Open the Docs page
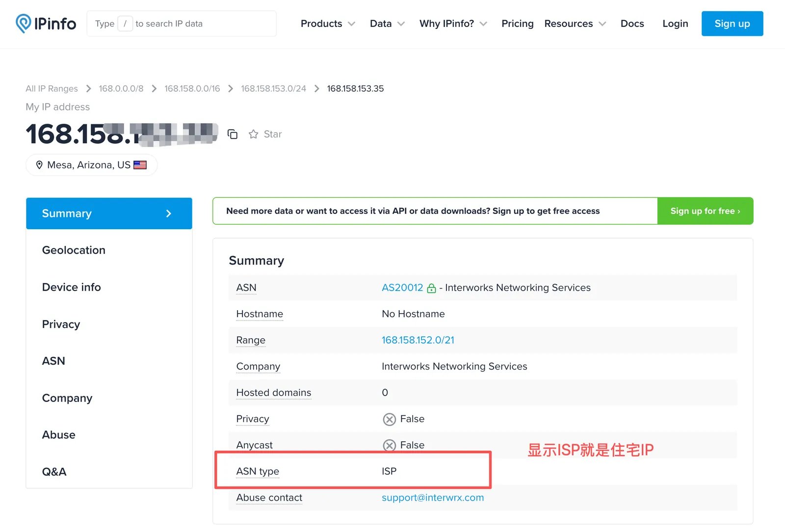 click(632, 24)
